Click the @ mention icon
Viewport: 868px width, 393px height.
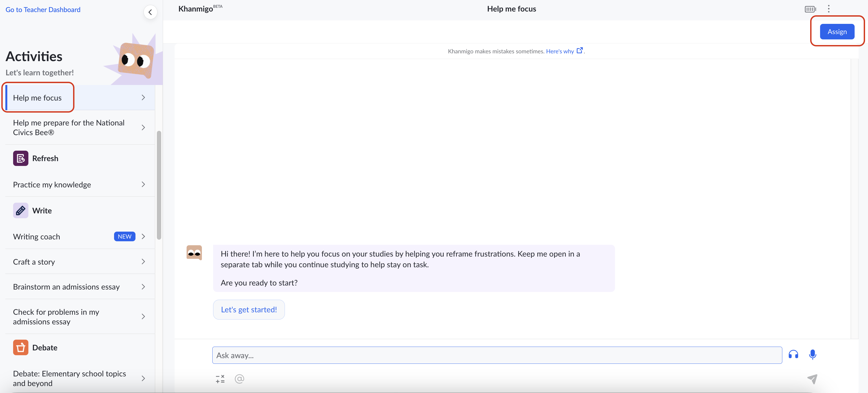pyautogui.click(x=239, y=379)
